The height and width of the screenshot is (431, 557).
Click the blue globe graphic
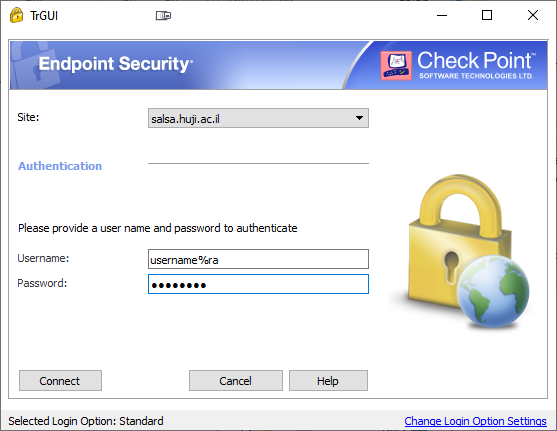tap(493, 291)
